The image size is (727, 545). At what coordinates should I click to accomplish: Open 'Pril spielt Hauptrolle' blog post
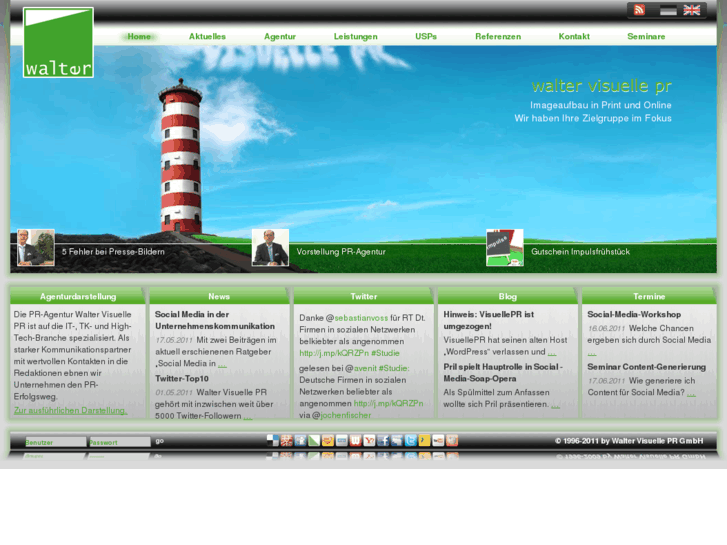(x=503, y=372)
